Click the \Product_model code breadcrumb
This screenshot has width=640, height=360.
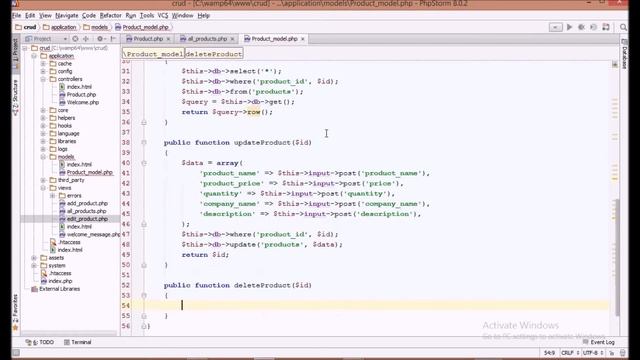click(153, 54)
